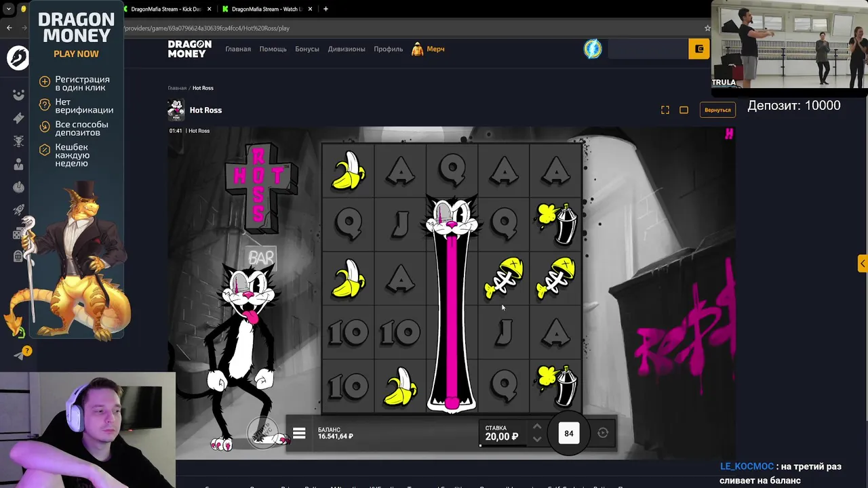Click the Все способы депозитов text

(81, 128)
